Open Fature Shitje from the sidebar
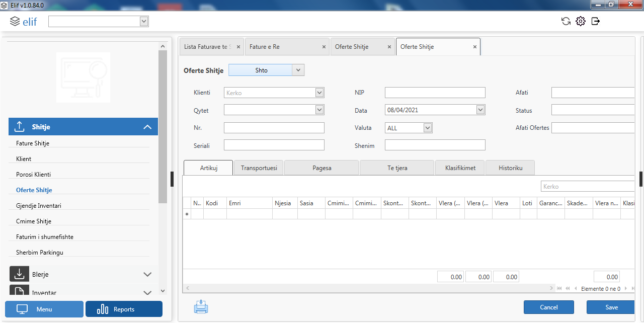The image size is (644, 323). coord(33,143)
